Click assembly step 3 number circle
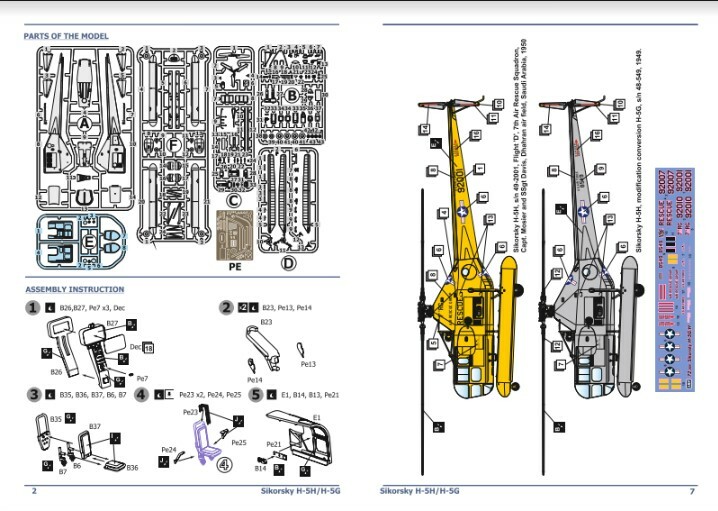The height and width of the screenshot is (511, 718). (33, 394)
